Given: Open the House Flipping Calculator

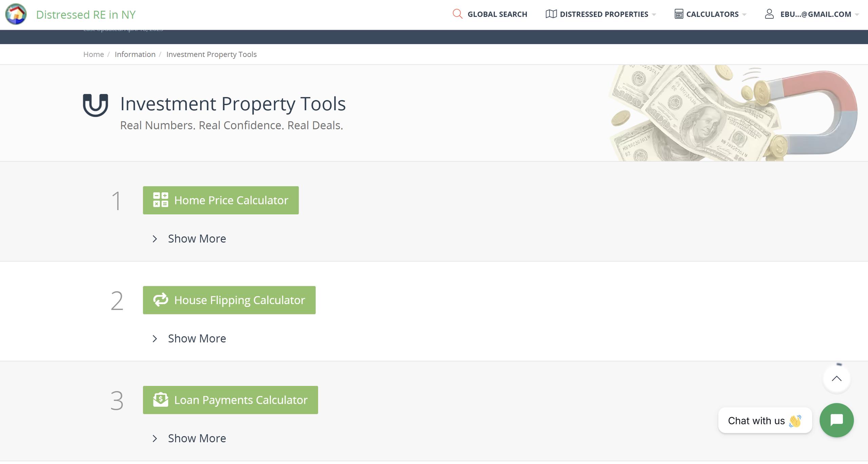Looking at the screenshot, I should click(x=229, y=300).
